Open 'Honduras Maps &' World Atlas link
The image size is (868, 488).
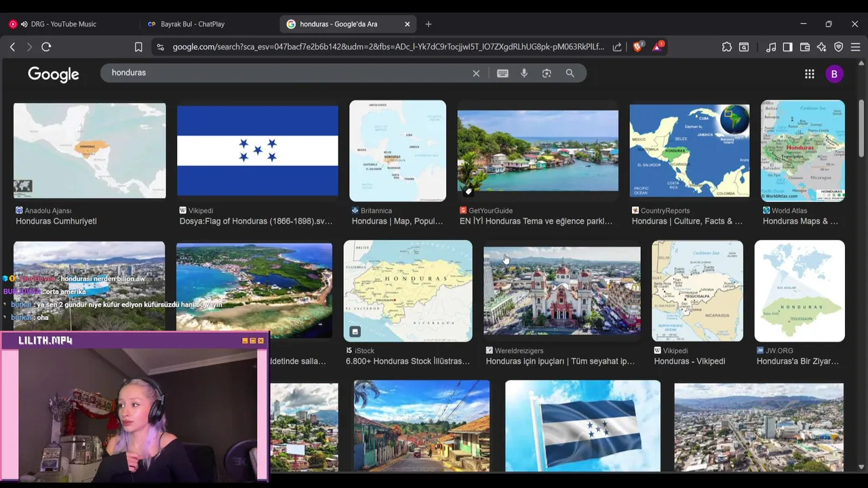click(800, 221)
